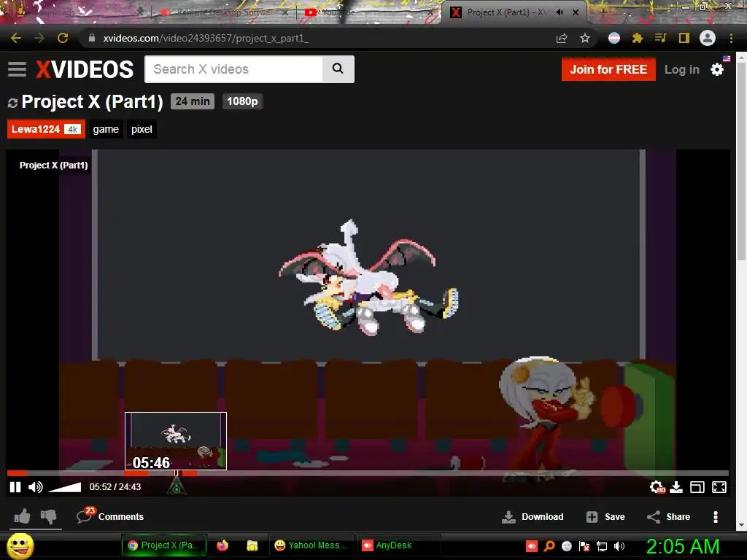Click the system volume tray icon
Screen dimensions: 747x560
(619, 546)
